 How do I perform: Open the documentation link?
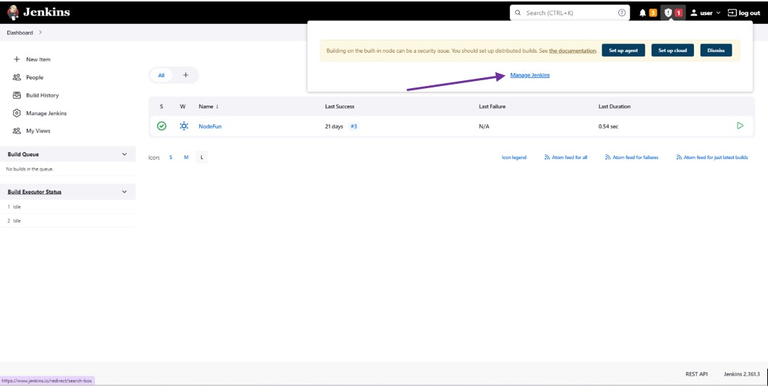point(573,50)
